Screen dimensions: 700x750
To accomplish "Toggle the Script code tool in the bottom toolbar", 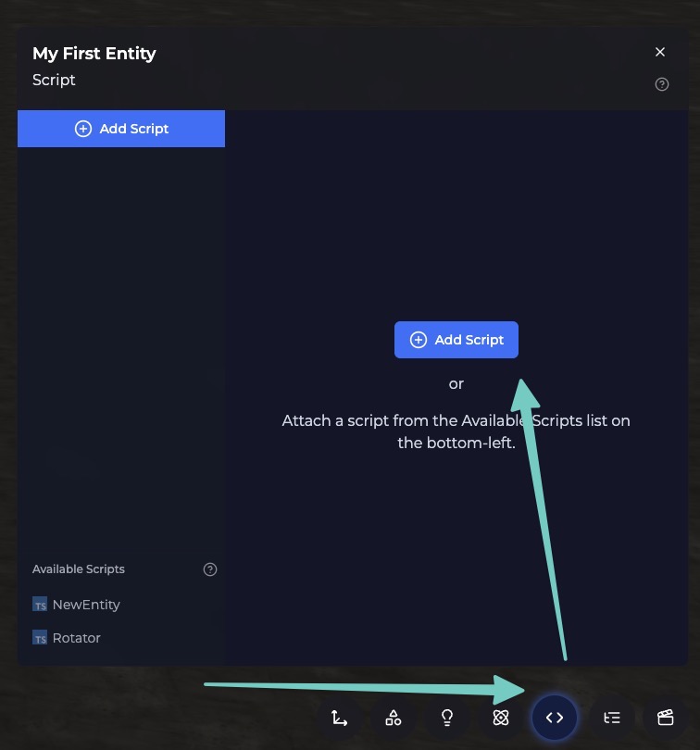I will click(555, 718).
